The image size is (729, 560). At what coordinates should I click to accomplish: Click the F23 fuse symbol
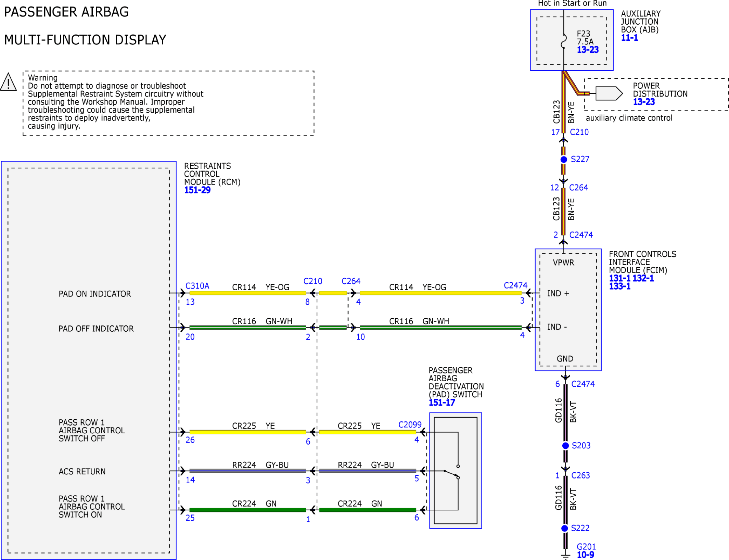pos(564,41)
